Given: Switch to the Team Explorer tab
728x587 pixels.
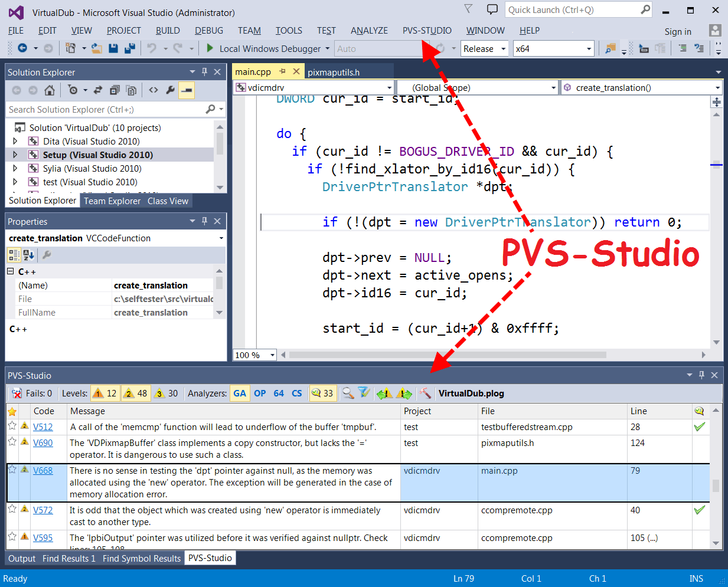Looking at the screenshot, I should [112, 201].
